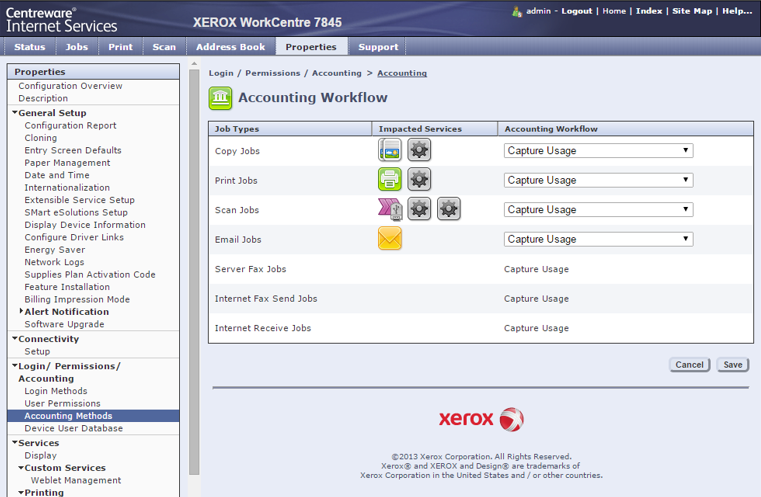This screenshot has height=497, width=761.
Task: Click the green Accounting Workflow heading icon
Action: point(220,98)
